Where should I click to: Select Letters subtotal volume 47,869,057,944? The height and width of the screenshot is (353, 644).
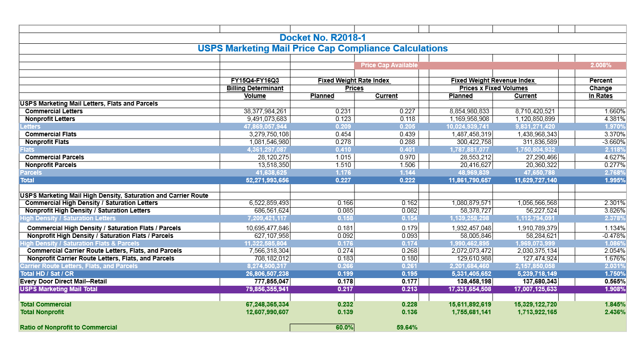click(265, 127)
